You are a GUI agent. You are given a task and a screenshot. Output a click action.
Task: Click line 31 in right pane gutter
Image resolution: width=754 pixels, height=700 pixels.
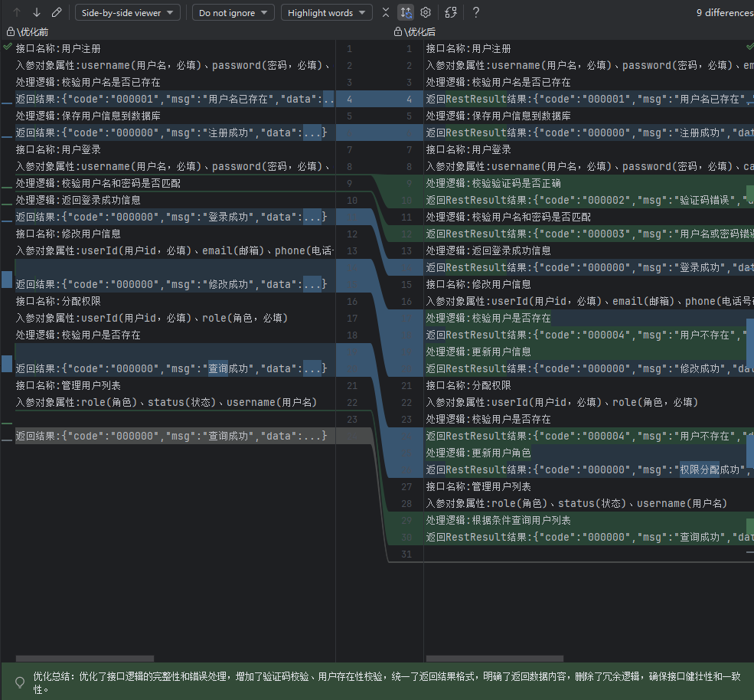406,554
